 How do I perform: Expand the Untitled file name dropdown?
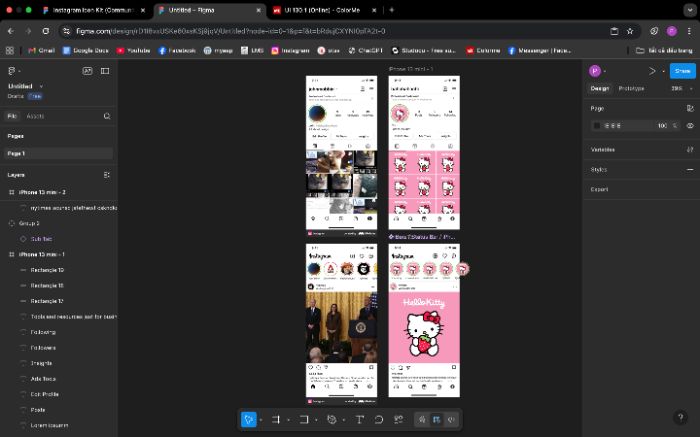point(41,86)
